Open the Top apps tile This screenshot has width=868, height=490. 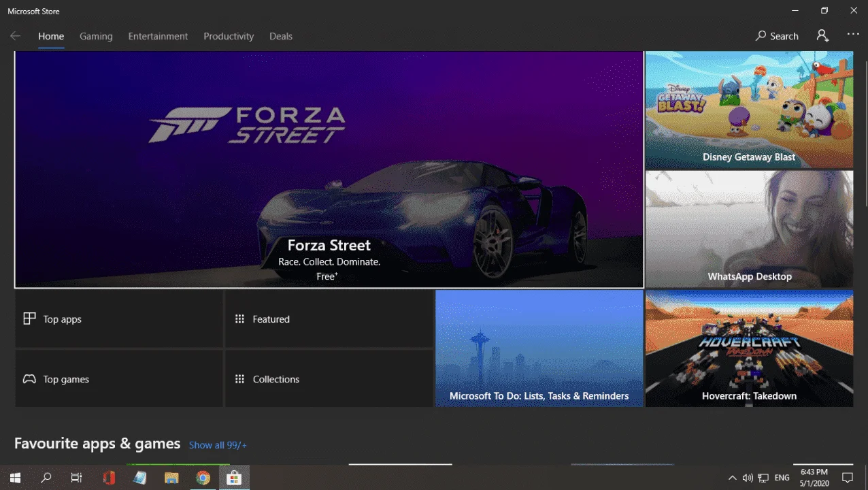pyautogui.click(x=119, y=318)
